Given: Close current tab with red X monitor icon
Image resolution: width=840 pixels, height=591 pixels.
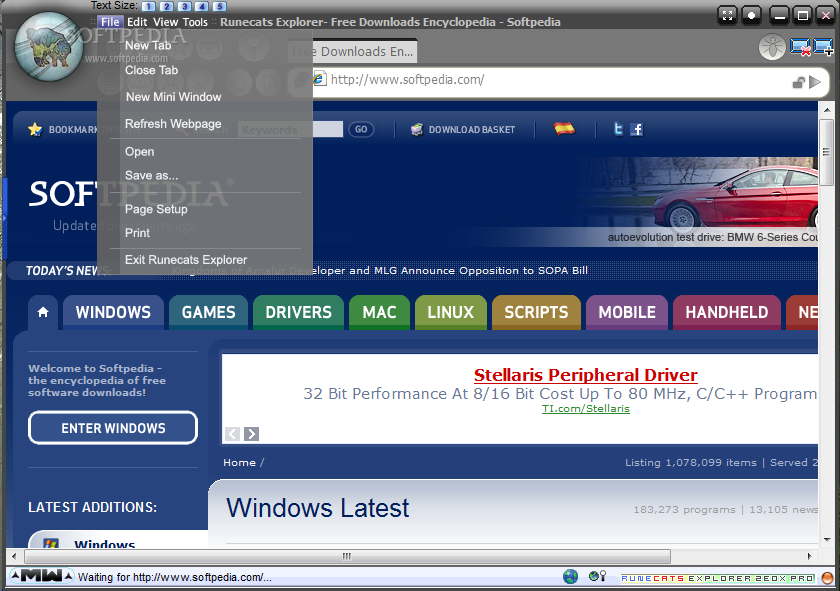Looking at the screenshot, I should [x=800, y=47].
